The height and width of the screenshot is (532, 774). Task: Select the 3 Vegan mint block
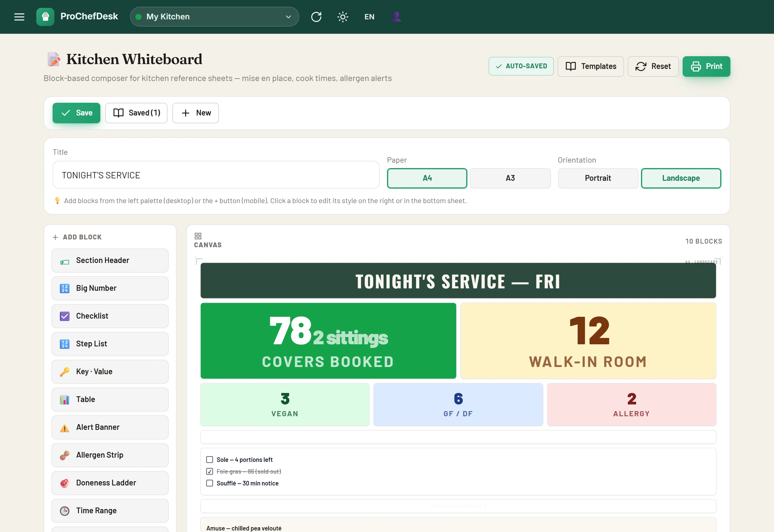coord(285,404)
